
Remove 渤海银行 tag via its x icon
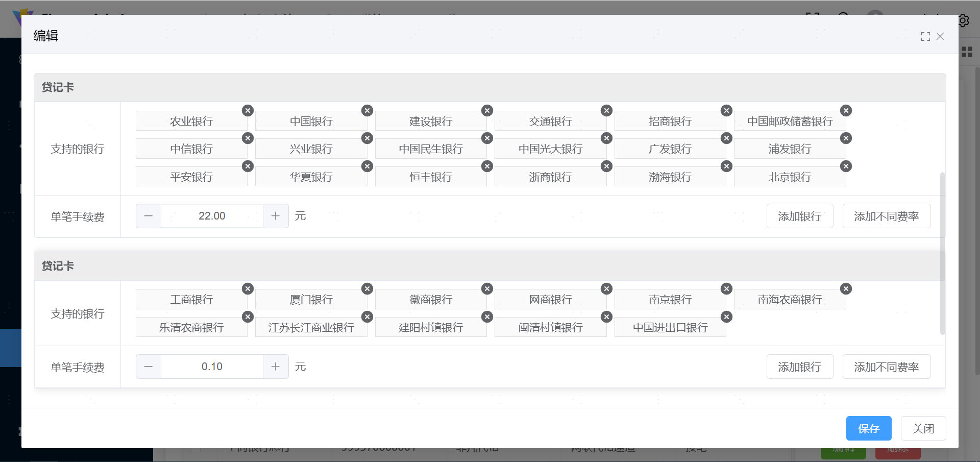pos(726,166)
